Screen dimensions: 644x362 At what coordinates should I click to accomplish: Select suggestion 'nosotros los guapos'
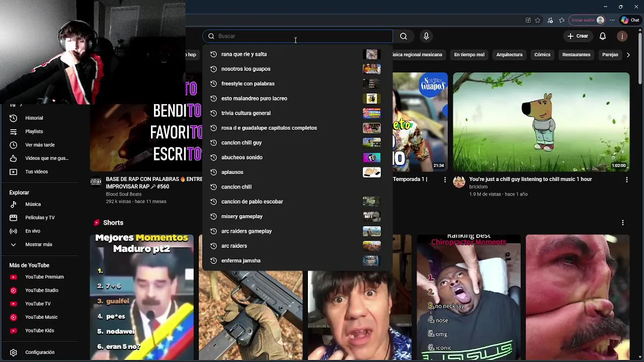tap(297, 69)
